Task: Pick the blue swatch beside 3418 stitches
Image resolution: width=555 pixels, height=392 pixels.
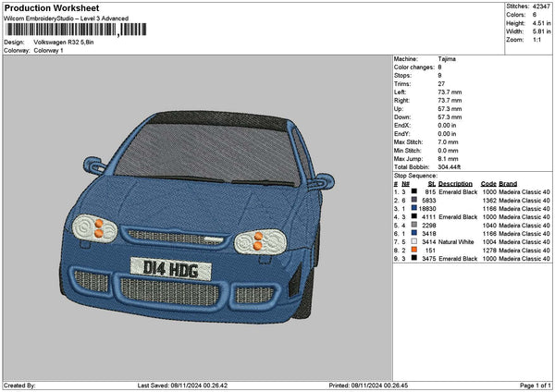Action: click(x=413, y=233)
